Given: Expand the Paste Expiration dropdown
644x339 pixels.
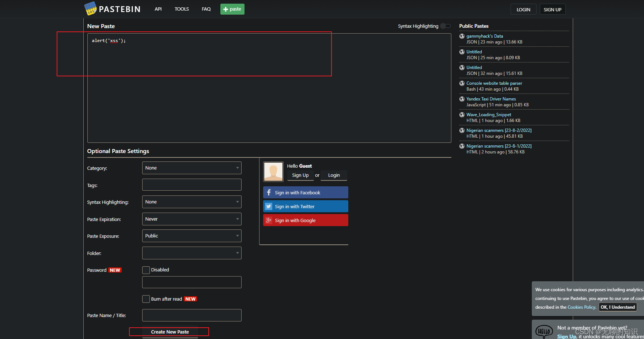Looking at the screenshot, I should 192,219.
